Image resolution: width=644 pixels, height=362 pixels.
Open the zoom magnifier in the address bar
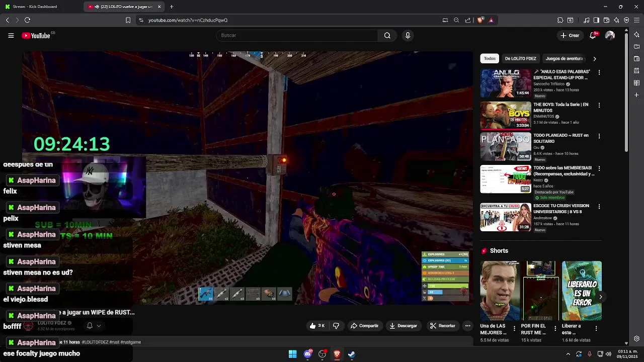456,20
